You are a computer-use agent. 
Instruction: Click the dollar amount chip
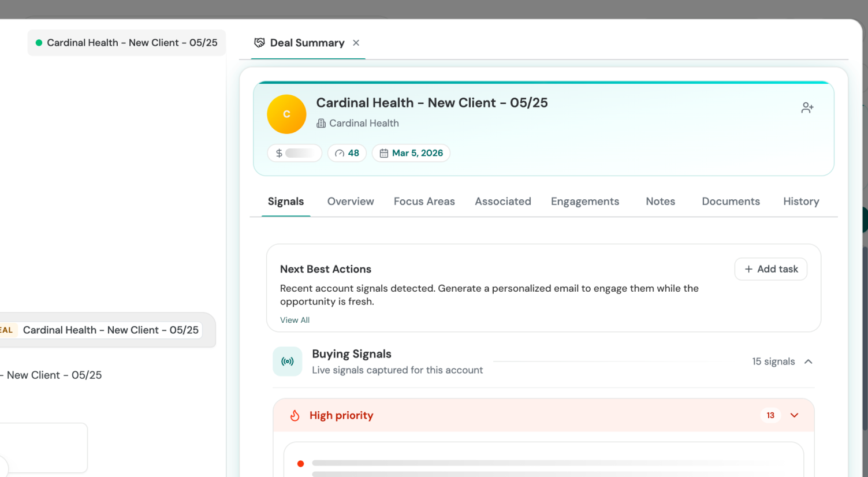295,153
